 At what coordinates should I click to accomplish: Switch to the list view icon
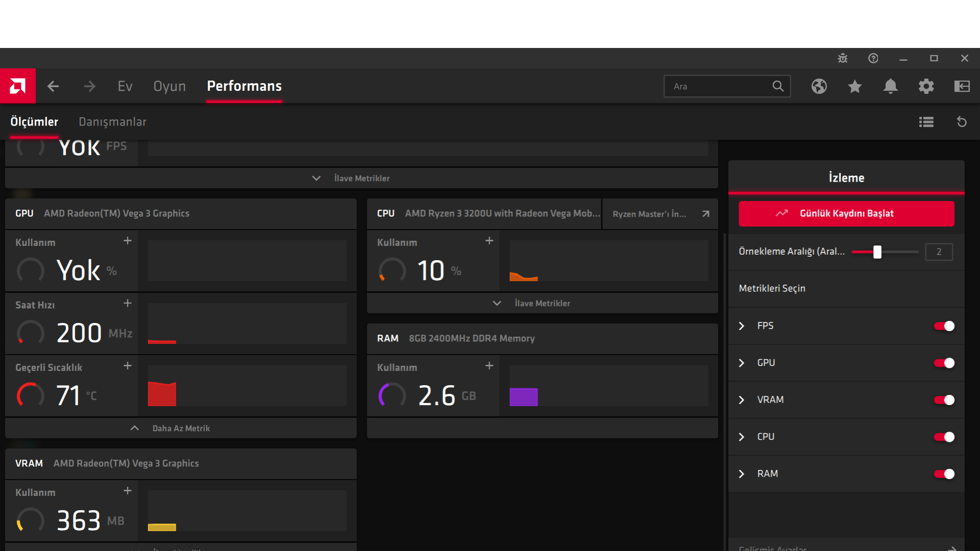[926, 122]
